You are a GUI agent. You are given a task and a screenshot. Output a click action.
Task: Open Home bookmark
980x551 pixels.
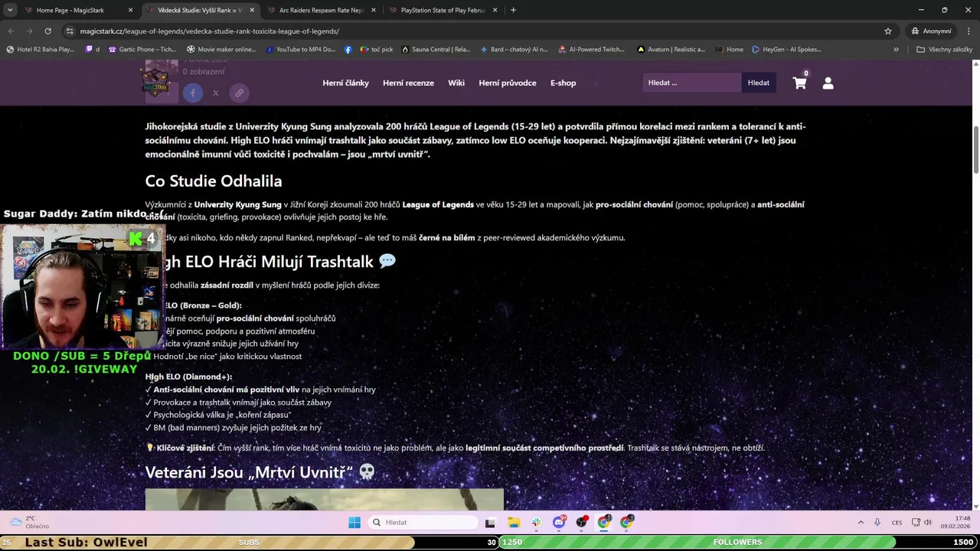[729, 50]
